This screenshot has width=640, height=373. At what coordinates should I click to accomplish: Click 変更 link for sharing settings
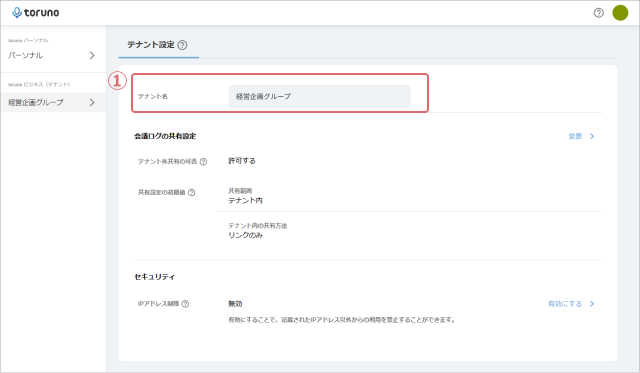(x=575, y=136)
